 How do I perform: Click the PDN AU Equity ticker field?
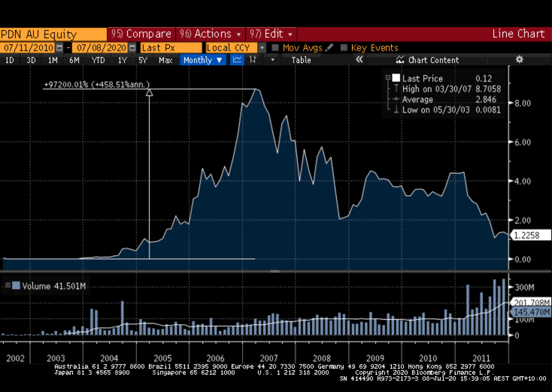click(x=53, y=34)
